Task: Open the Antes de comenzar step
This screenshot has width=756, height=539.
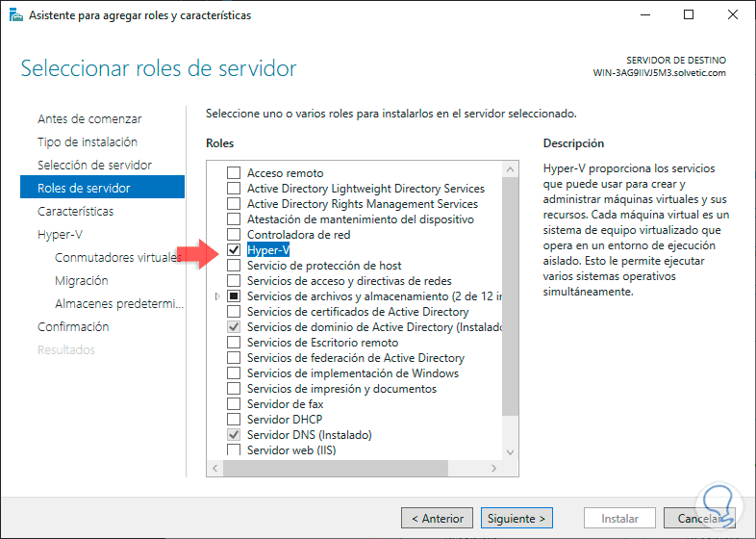Action: click(89, 119)
